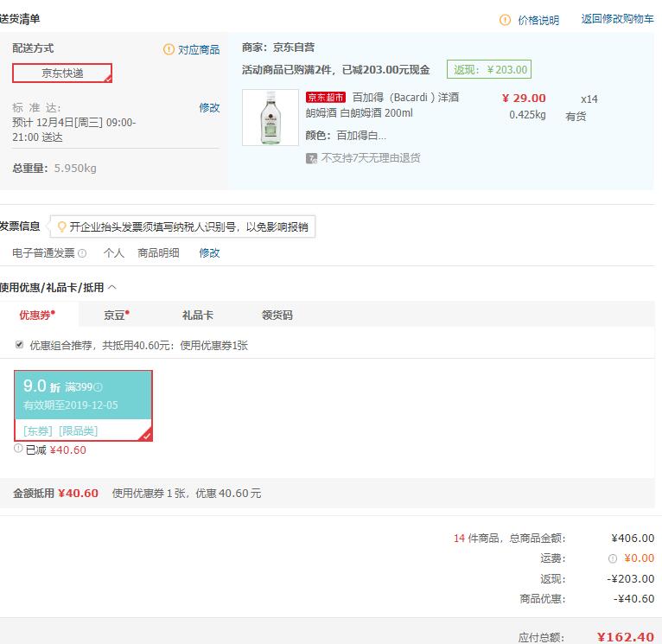Click the info icon next to 电子普通发票
This screenshot has height=644, width=662.
82,253
